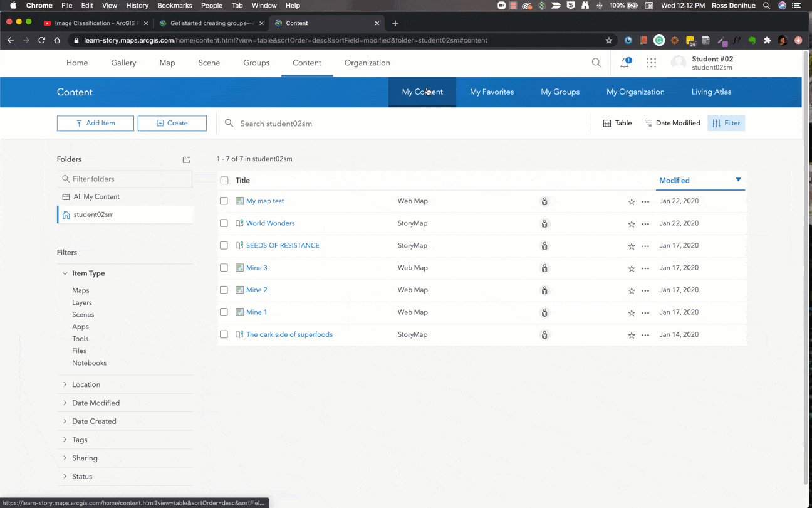Switch to Table view
The height and width of the screenshot is (508, 812).
point(617,124)
